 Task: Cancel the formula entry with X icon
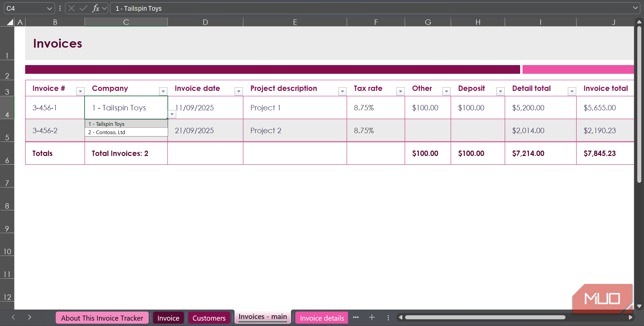(x=71, y=8)
